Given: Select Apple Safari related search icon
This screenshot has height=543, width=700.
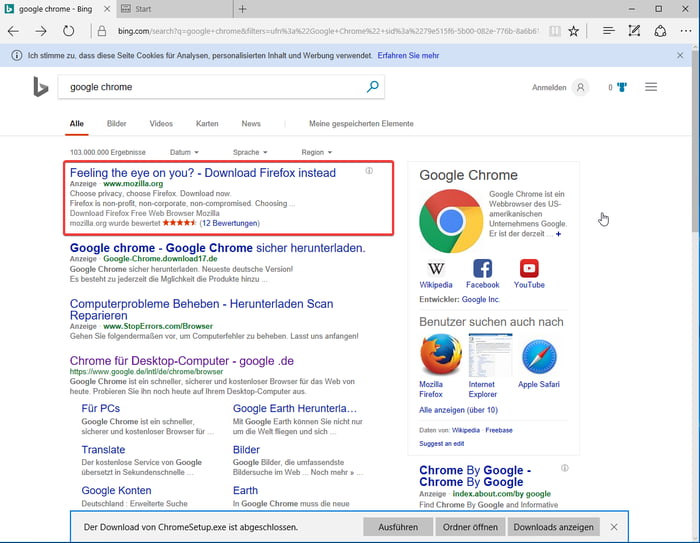Looking at the screenshot, I should click(x=539, y=356).
